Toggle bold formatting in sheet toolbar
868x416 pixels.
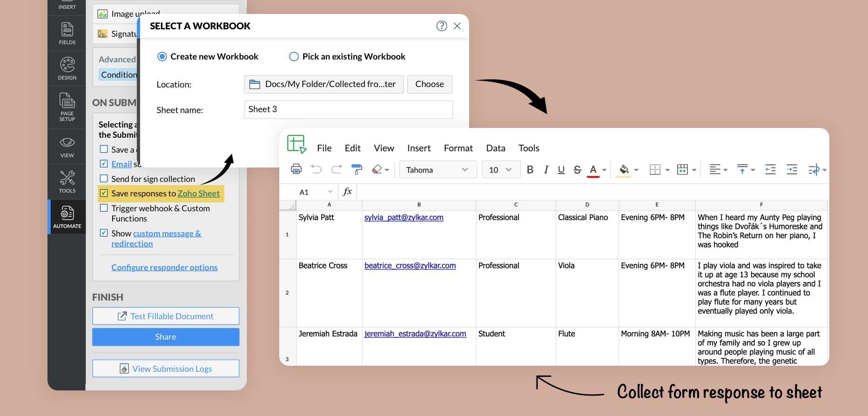530,170
